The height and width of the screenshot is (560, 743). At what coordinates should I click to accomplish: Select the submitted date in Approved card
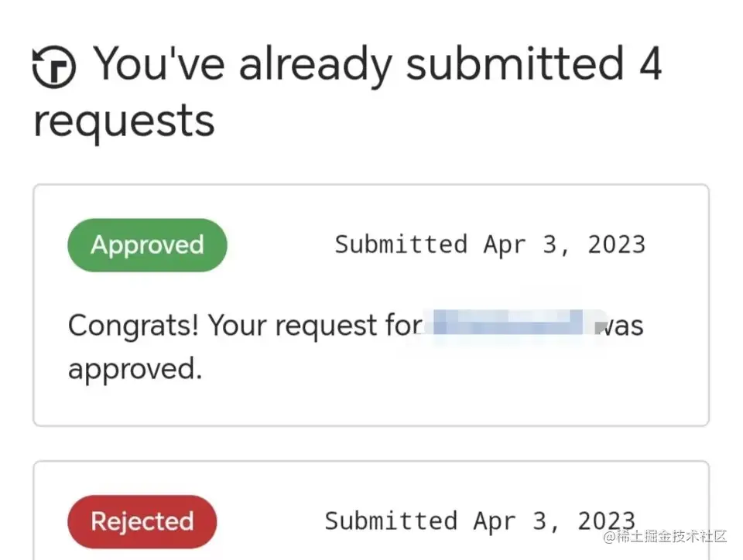(489, 244)
